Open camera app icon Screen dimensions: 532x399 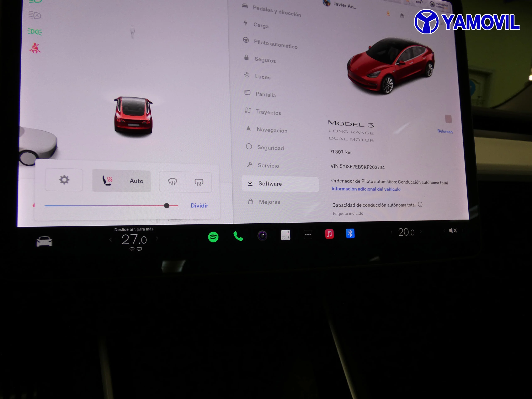tap(262, 234)
